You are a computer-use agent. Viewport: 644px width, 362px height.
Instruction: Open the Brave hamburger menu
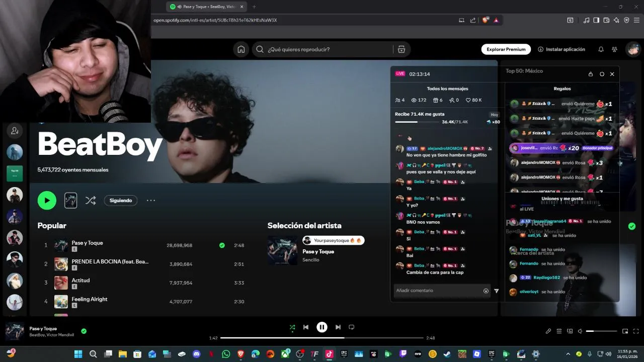click(636, 20)
